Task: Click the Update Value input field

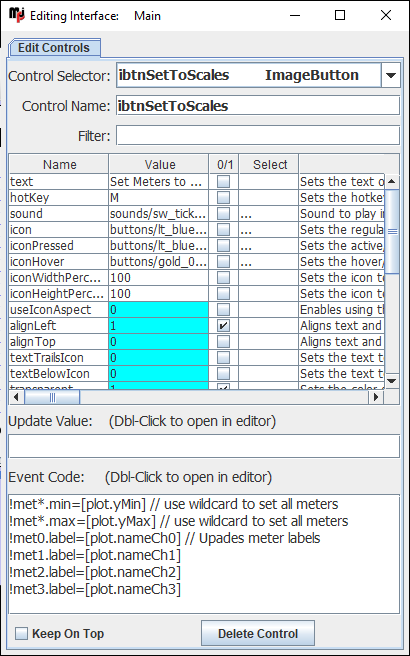Action: tap(204, 446)
